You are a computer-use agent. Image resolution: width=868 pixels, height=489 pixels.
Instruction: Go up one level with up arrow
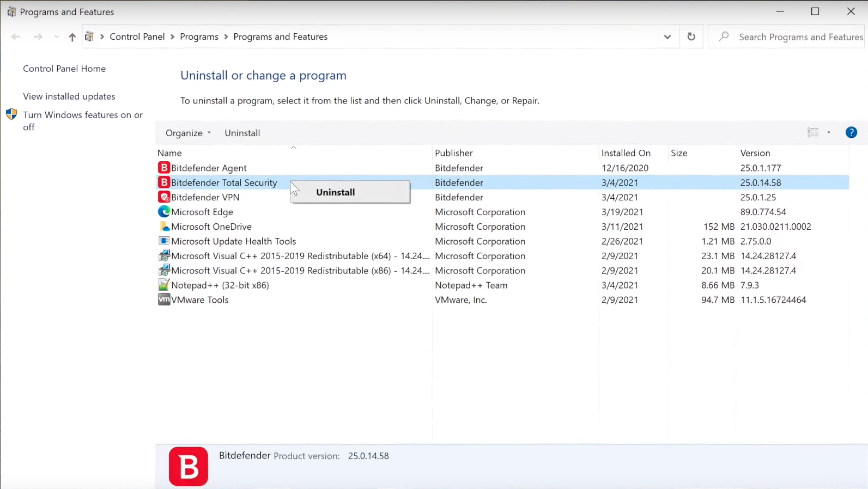[x=72, y=37]
